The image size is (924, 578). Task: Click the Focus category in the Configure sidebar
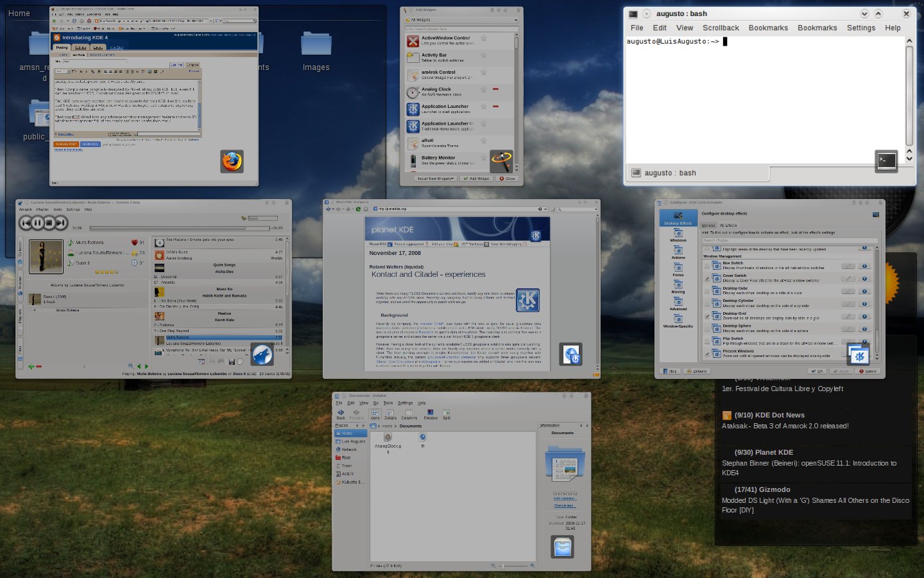click(678, 270)
